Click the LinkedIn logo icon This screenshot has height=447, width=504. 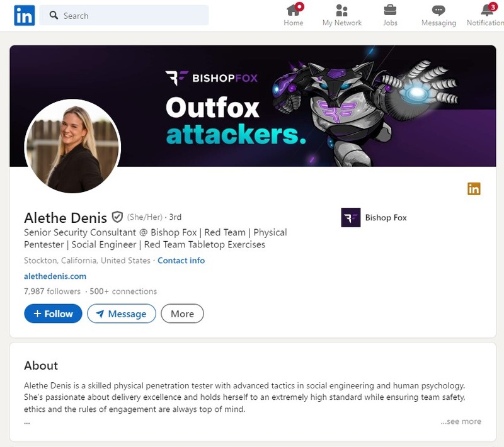[x=25, y=15]
